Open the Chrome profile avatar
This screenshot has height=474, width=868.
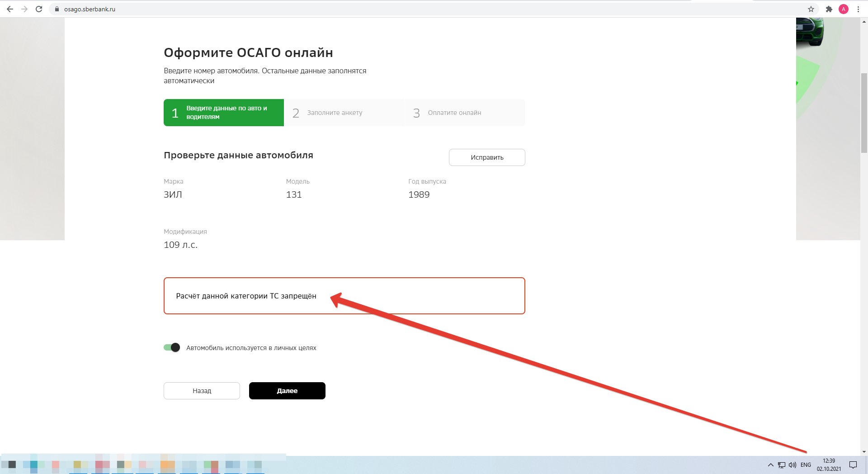[843, 9]
